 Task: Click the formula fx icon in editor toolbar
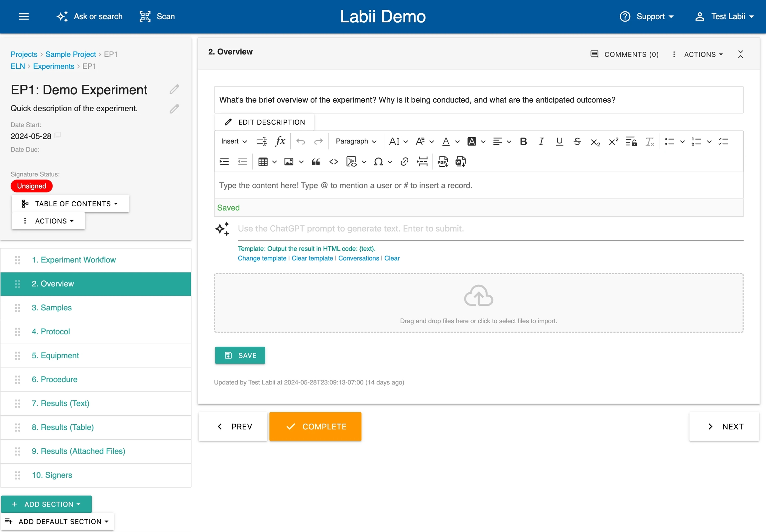tap(280, 141)
